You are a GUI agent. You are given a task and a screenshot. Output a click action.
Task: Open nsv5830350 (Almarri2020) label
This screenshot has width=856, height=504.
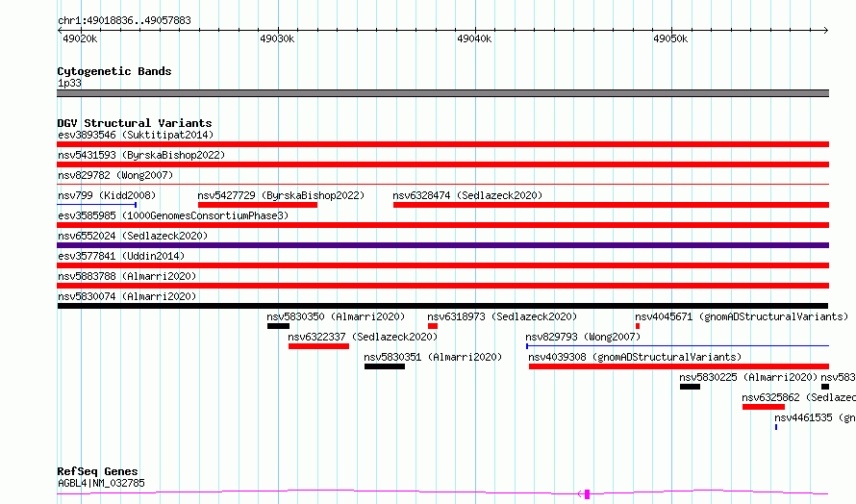click(336, 316)
